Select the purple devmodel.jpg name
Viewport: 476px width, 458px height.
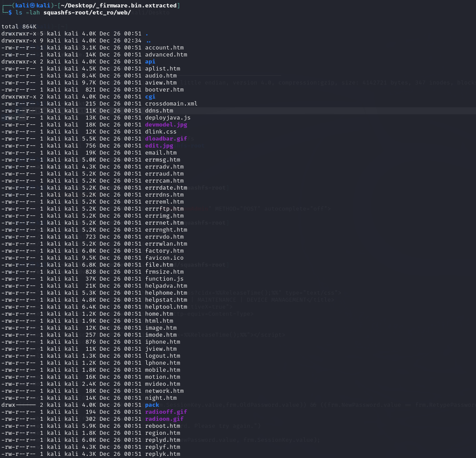click(166, 125)
